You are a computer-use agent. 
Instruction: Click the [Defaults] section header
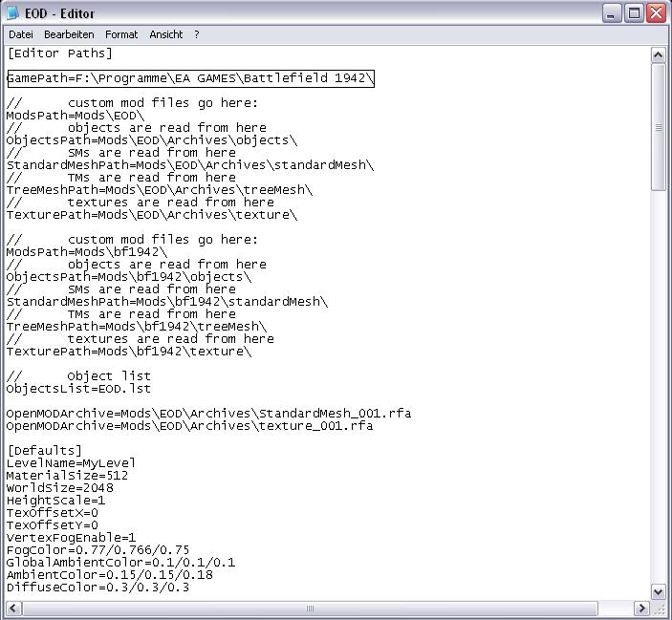pos(45,451)
